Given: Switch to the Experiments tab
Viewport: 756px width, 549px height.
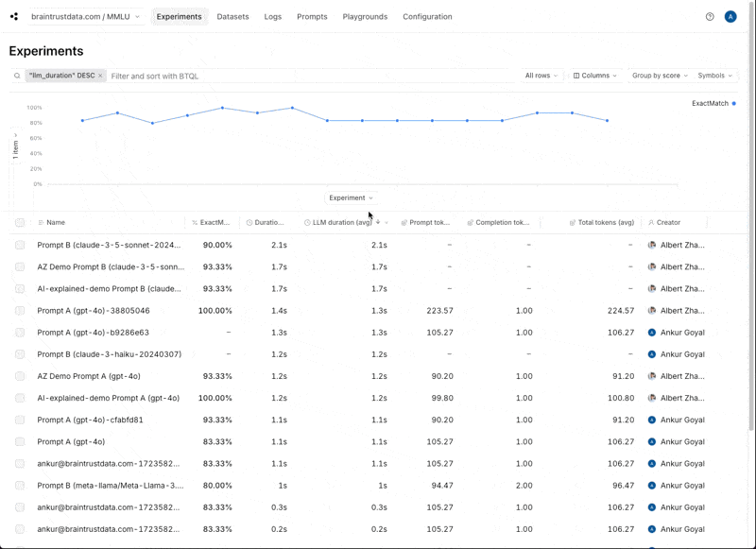Looking at the screenshot, I should tap(180, 16).
